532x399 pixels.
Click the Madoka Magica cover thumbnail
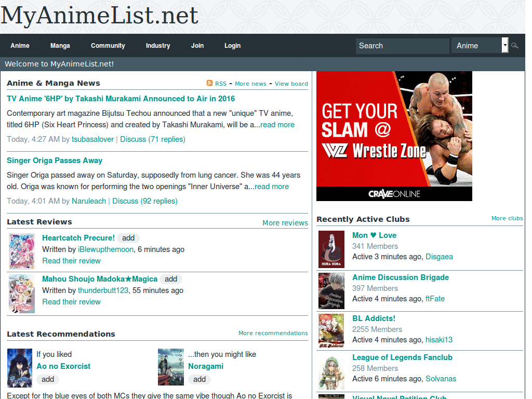pyautogui.click(x=22, y=294)
